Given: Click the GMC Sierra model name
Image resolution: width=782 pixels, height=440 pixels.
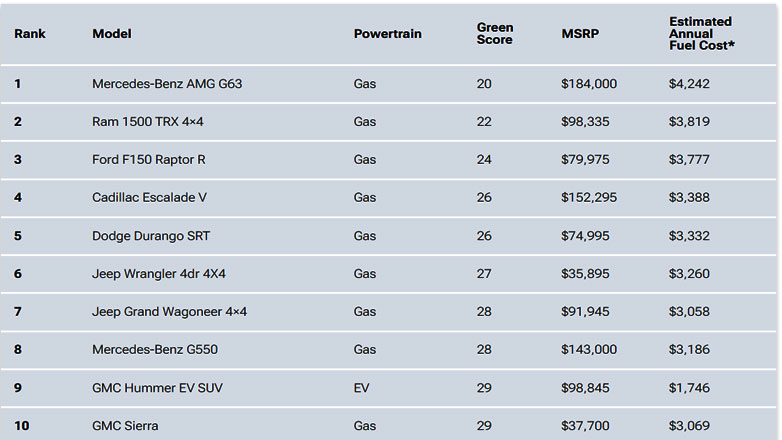Looking at the screenshot, I should pos(125,426).
